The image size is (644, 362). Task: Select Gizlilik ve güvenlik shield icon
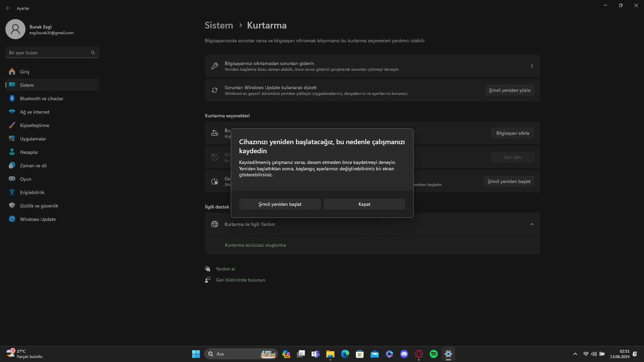[x=12, y=206]
